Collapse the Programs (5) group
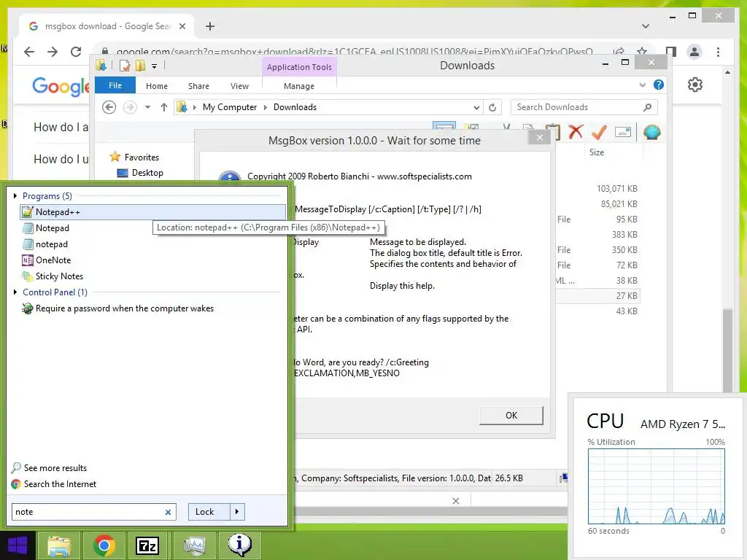 point(15,195)
